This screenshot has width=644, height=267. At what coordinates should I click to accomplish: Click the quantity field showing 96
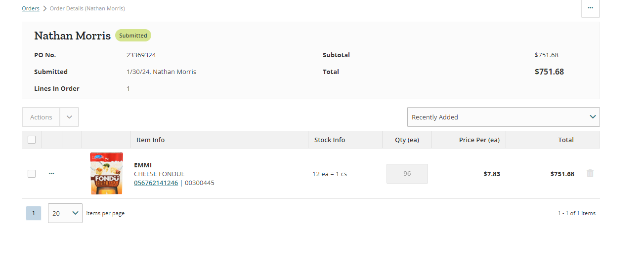coord(407,174)
